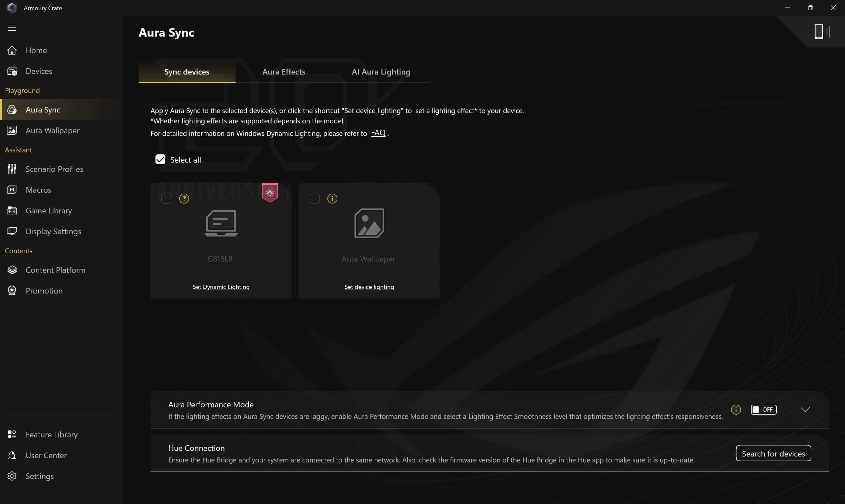Expand the Aura Performance Mode section
845x504 pixels.
tap(805, 410)
